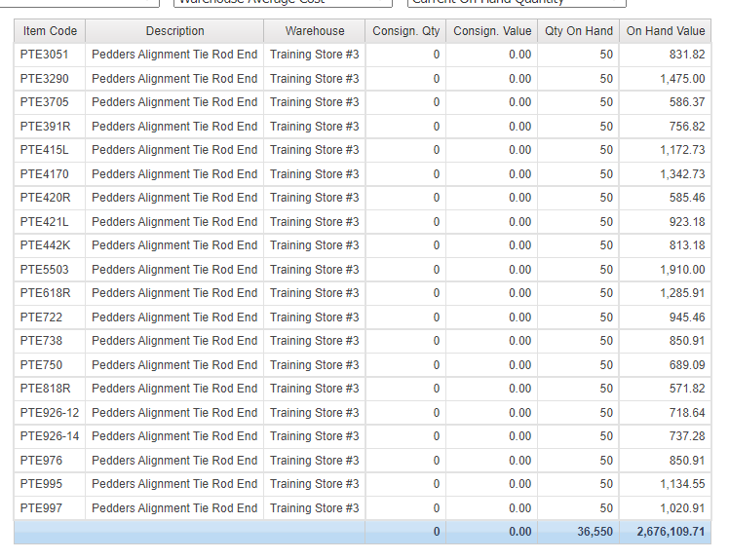Click the On Hand Value 1,910.00

click(x=682, y=270)
